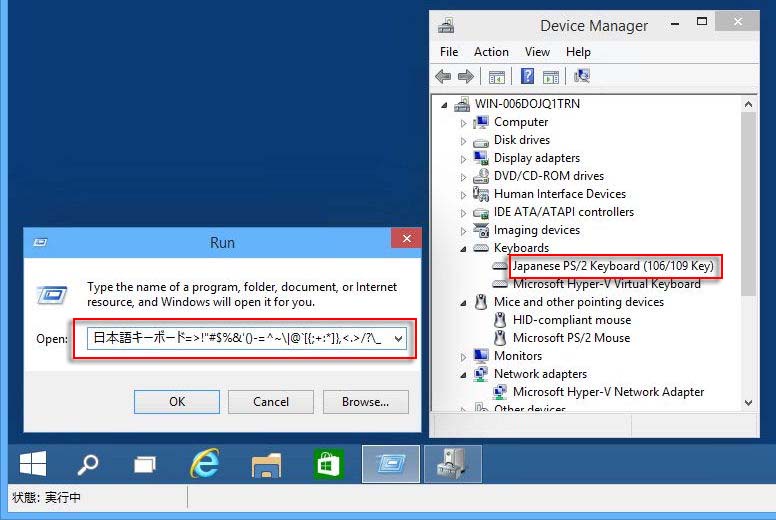This screenshot has height=520, width=776.
Task: Click the Run dialog taskbar button
Action: click(x=391, y=464)
